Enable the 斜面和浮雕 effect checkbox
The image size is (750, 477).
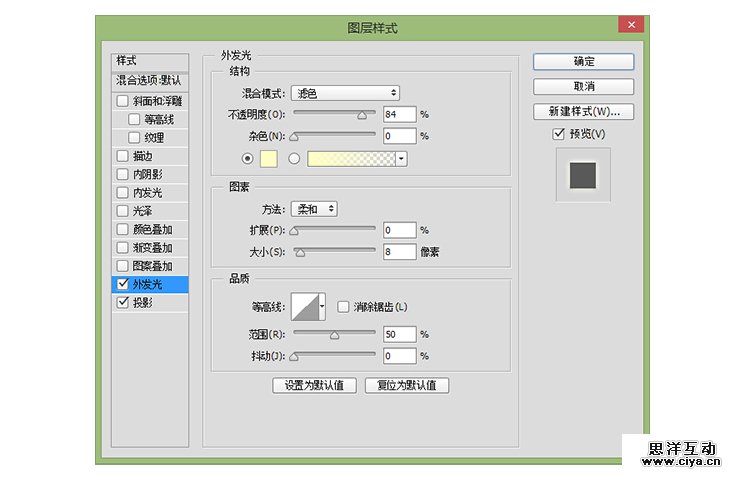pyautogui.click(x=123, y=101)
